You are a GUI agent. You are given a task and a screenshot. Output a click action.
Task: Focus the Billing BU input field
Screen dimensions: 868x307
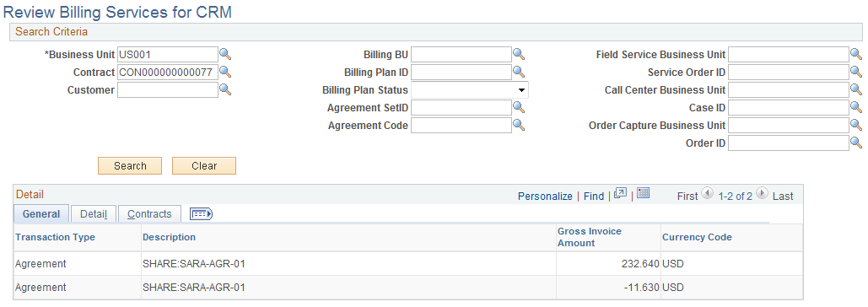pos(461,54)
